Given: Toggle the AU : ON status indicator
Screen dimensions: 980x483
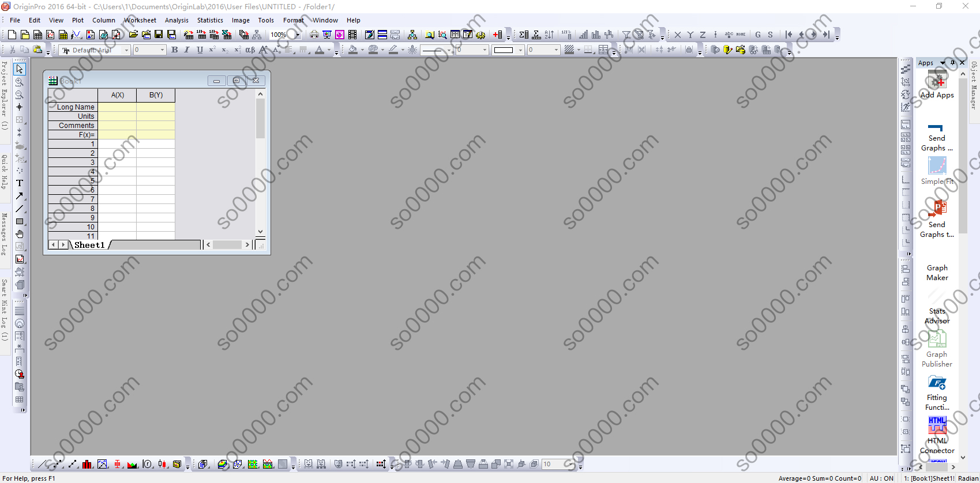Looking at the screenshot, I should (881, 478).
